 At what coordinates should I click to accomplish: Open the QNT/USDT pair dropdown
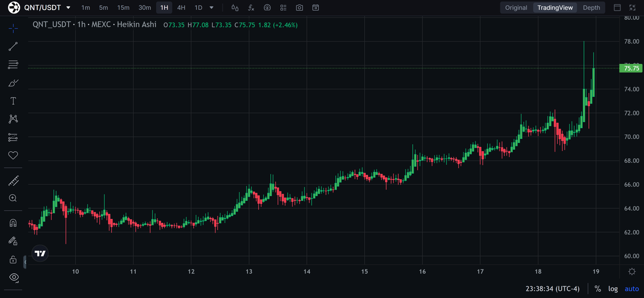68,8
